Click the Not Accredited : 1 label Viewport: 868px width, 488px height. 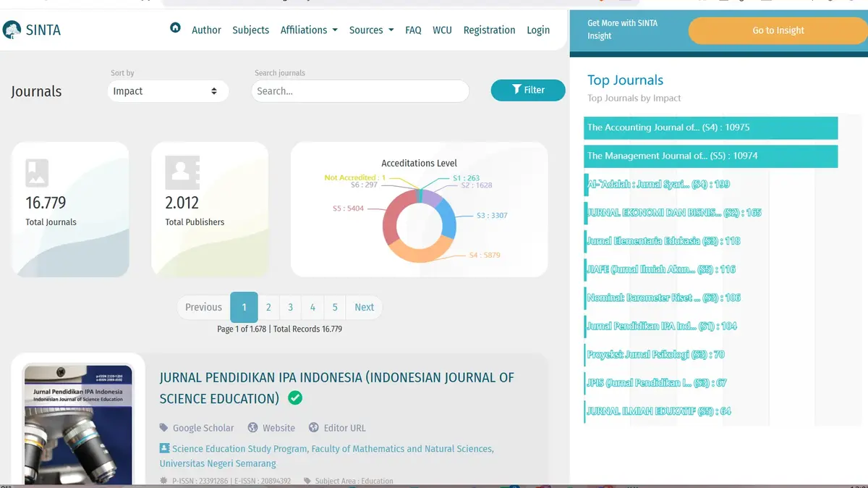click(x=355, y=177)
